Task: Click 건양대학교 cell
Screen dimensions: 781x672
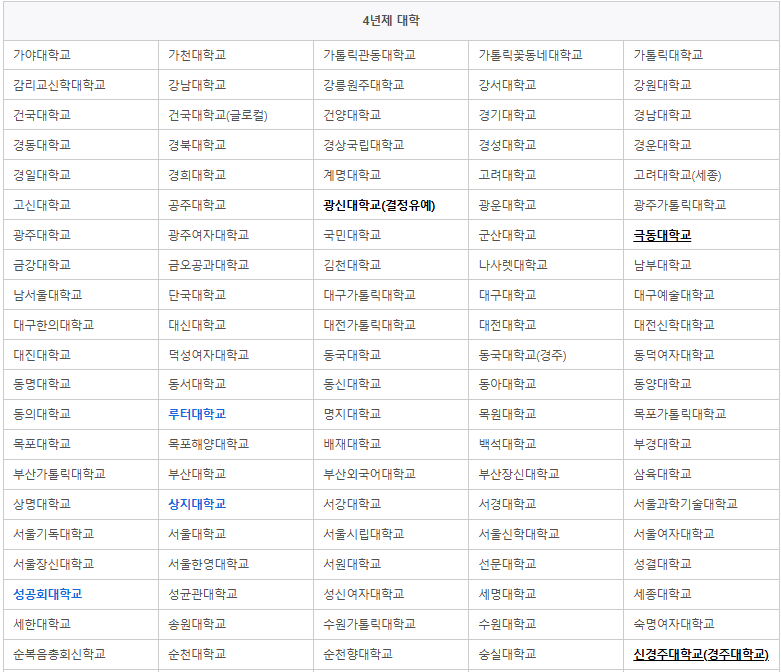Action: 391,115
